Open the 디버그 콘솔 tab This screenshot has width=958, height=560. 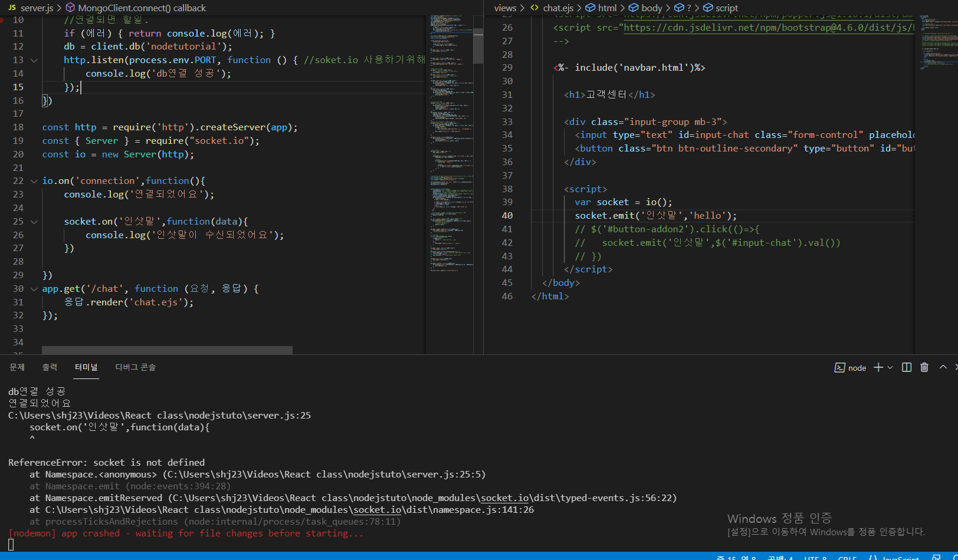[x=135, y=367]
